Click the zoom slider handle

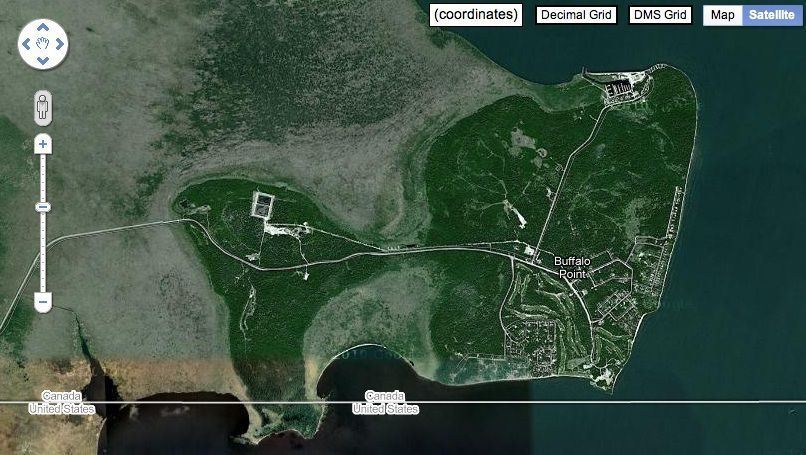point(43,207)
